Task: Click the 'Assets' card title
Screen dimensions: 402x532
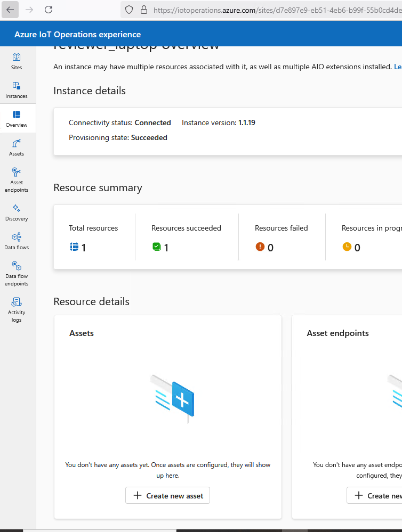Action: click(82, 333)
